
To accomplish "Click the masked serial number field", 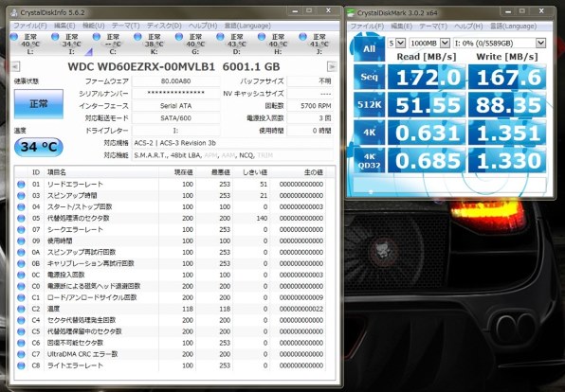I will pos(175,94).
